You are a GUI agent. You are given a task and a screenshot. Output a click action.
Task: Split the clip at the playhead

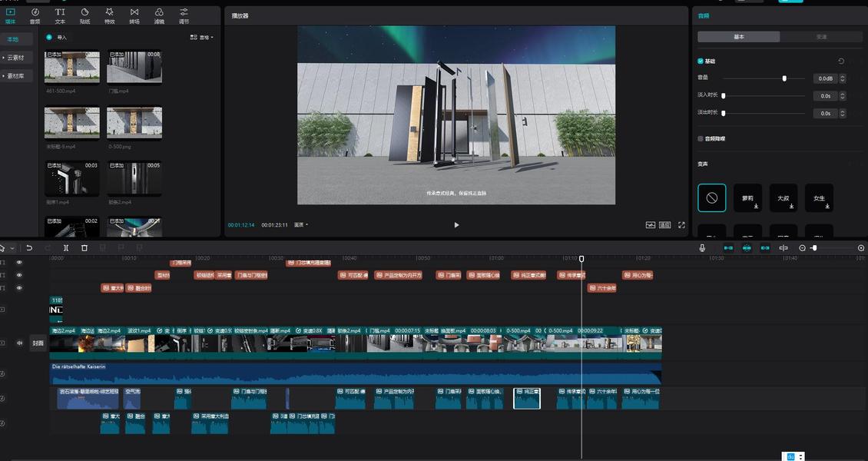[66, 248]
